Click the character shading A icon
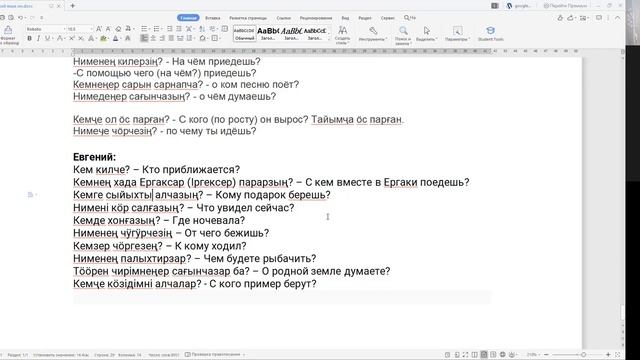 point(128,38)
